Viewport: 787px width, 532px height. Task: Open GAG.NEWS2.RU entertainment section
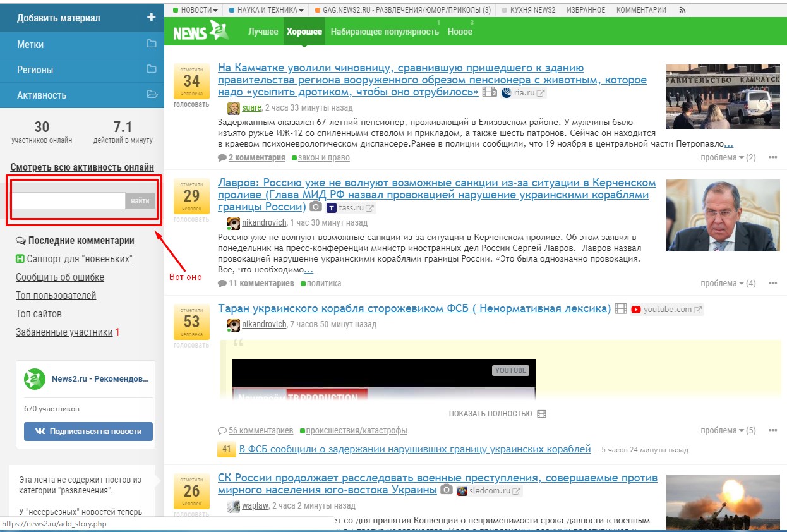[402, 10]
